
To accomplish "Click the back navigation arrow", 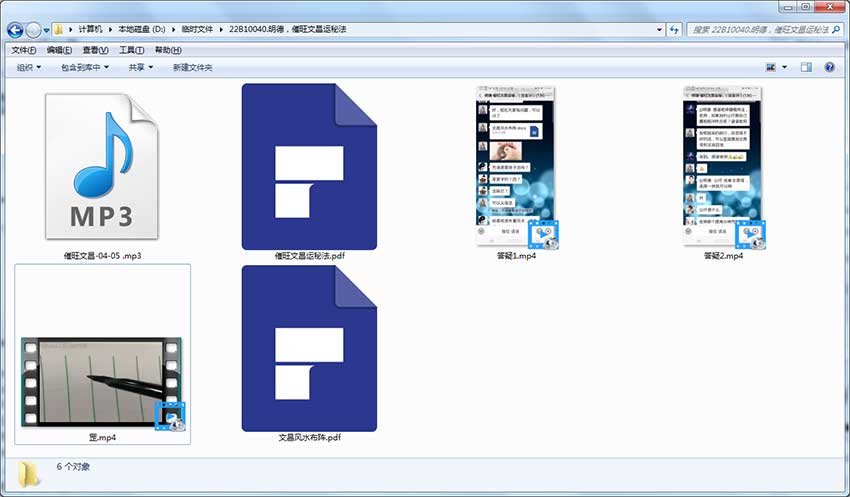I will tap(15, 30).
